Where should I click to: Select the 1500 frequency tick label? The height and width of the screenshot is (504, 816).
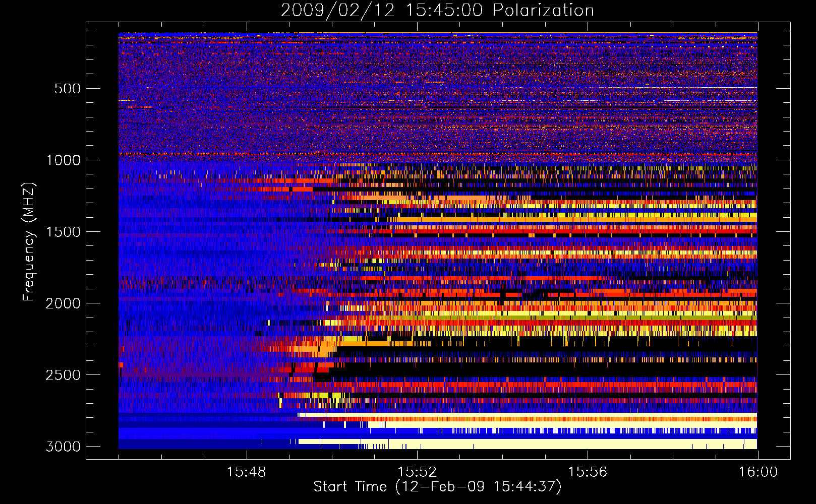pos(63,232)
